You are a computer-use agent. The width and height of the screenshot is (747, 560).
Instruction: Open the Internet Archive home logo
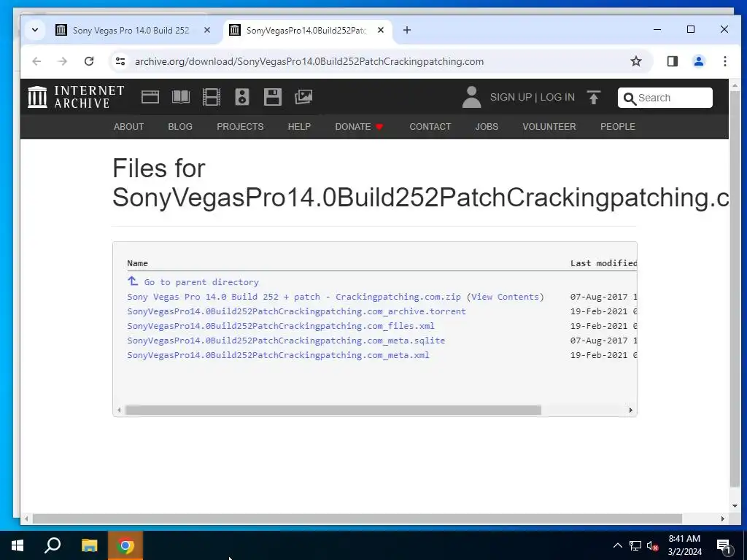point(76,97)
